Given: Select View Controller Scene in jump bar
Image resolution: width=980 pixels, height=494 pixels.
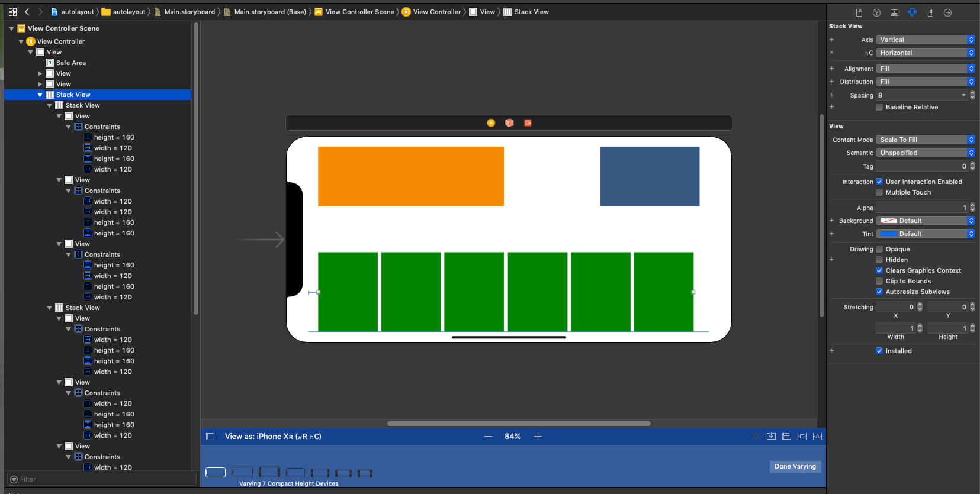Looking at the screenshot, I should 359,12.
